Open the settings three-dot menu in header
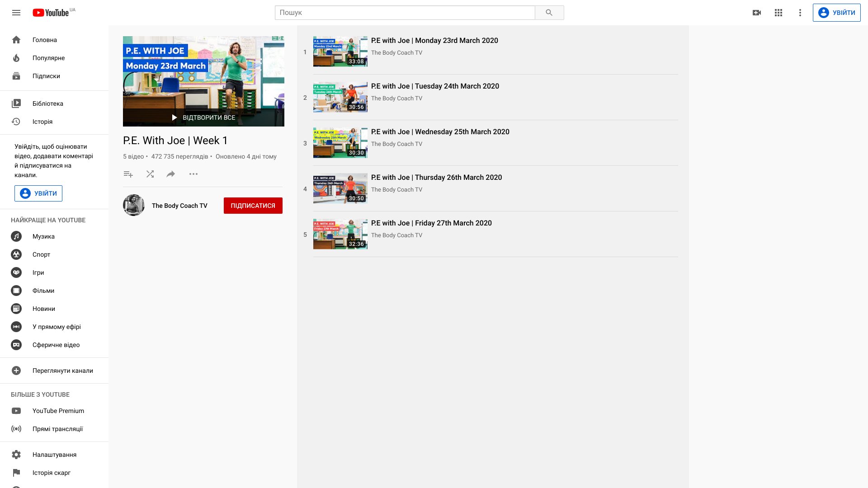Viewport: 868px width, 488px height. (x=800, y=13)
